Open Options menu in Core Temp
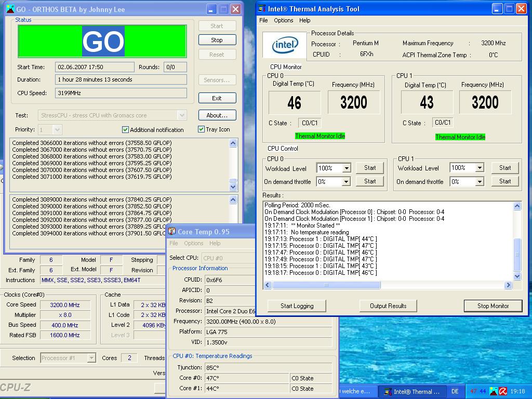The image size is (532, 399). click(x=193, y=243)
